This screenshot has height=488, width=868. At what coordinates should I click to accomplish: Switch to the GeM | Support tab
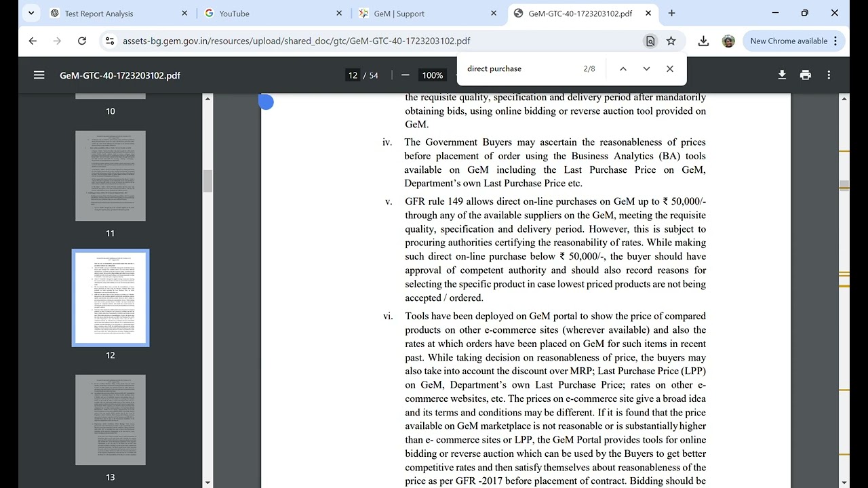pyautogui.click(x=429, y=14)
